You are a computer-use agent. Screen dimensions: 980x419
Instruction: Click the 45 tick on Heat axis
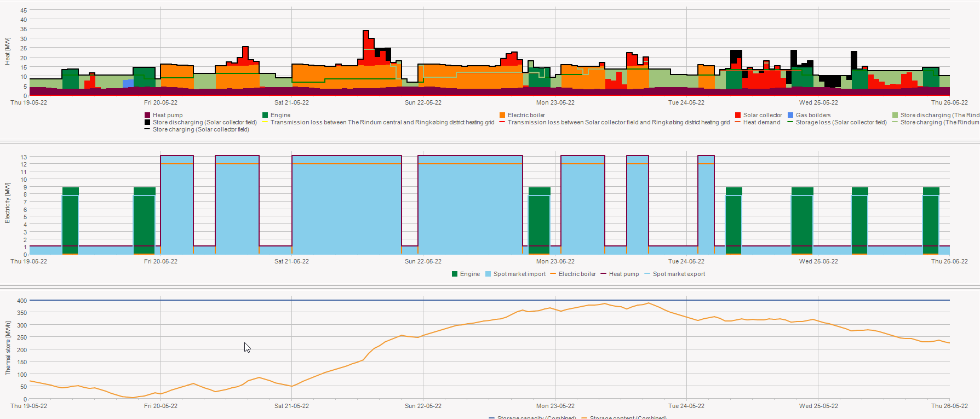(x=24, y=10)
